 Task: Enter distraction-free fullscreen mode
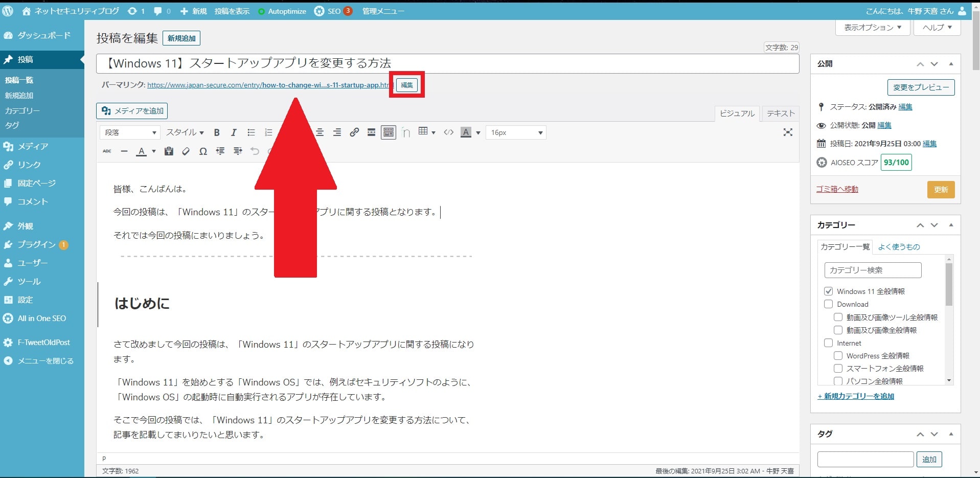[x=788, y=132]
